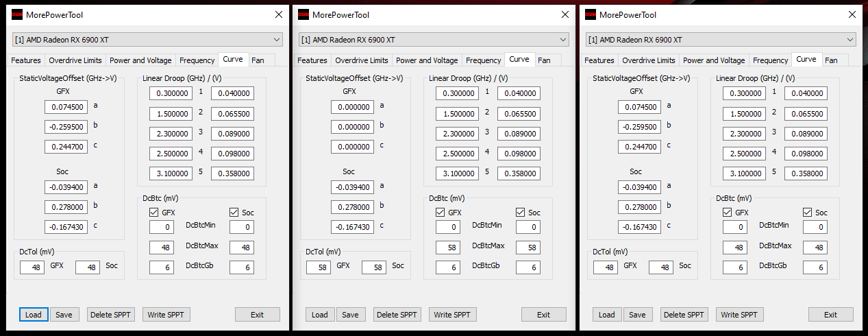
Task: Click GFX offset a field 0.000000 in middle window
Action: tap(353, 107)
